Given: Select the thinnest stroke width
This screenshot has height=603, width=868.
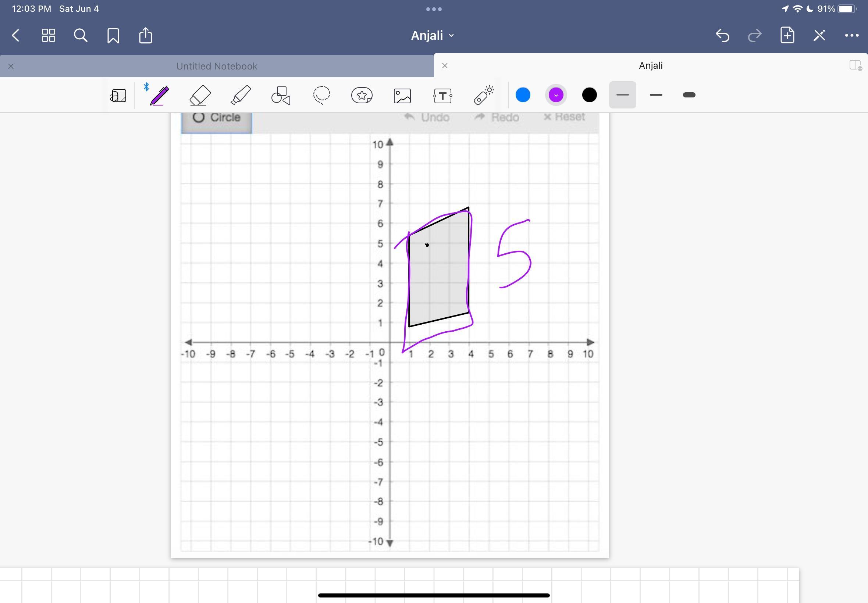Looking at the screenshot, I should pos(622,95).
